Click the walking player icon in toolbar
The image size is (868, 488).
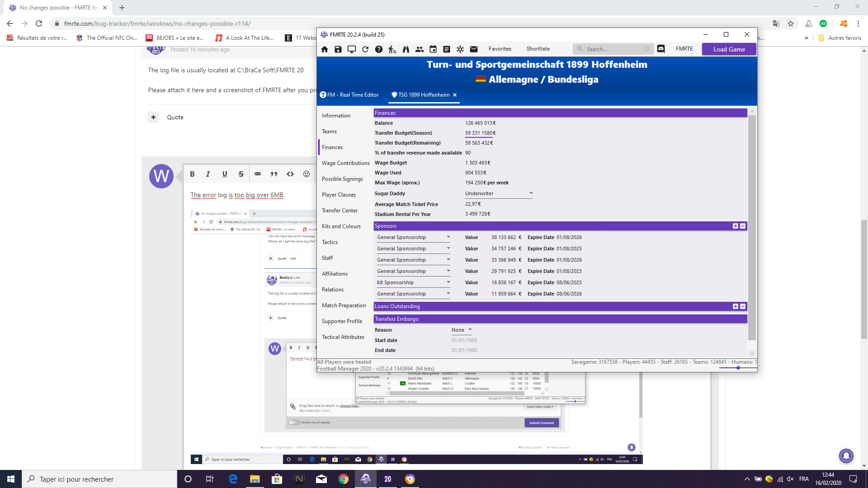(x=392, y=49)
